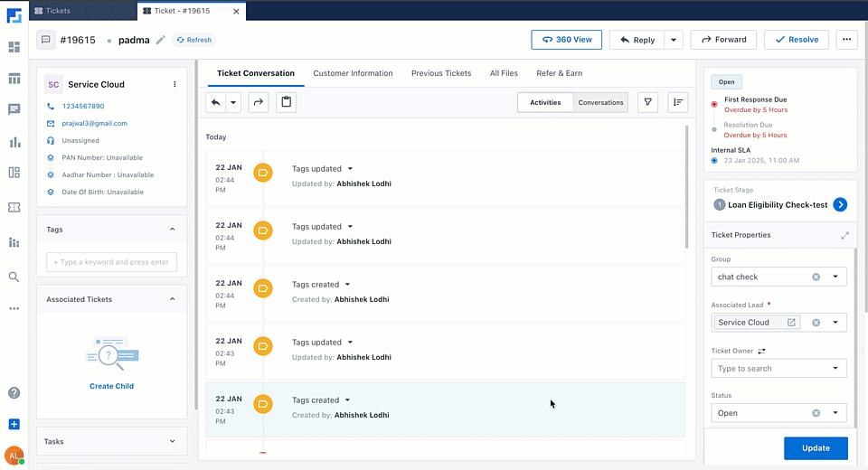The height and width of the screenshot is (470, 868).
Task: Open the Associated Lead dropdown
Action: coord(835,322)
